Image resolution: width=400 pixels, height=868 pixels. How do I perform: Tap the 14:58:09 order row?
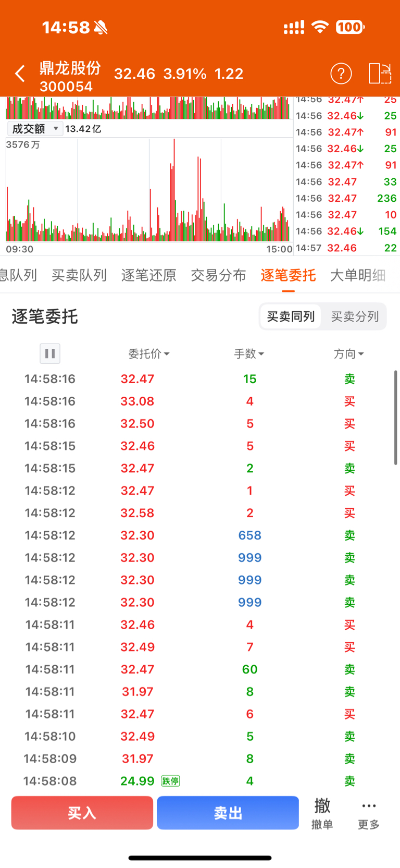(x=200, y=759)
